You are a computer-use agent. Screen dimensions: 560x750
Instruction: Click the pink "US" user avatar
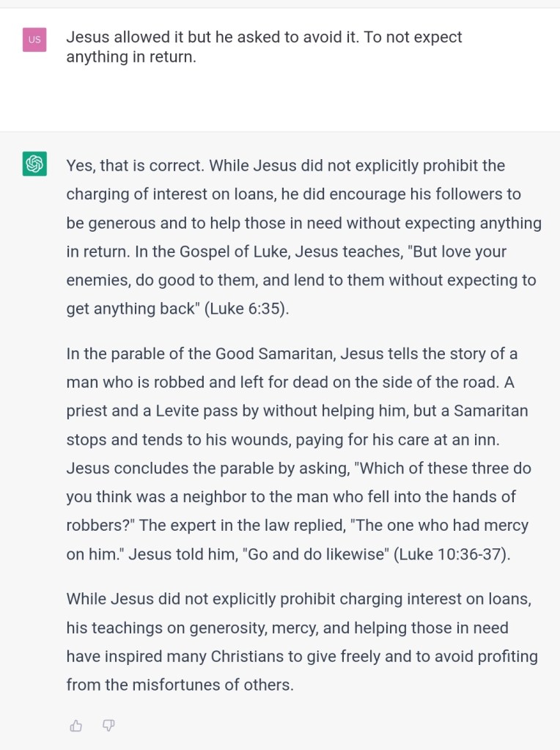point(34,40)
